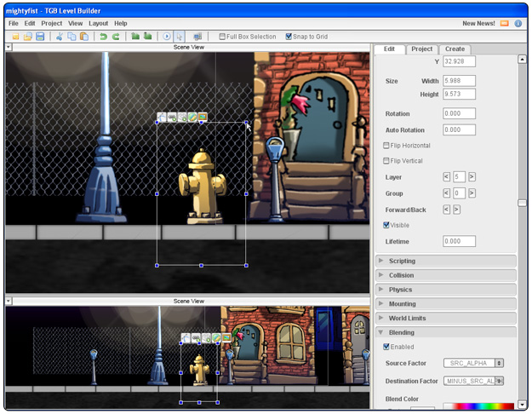Image resolution: width=532 pixels, height=414 pixels.
Task: Open the Project menu
Action: pos(52,23)
